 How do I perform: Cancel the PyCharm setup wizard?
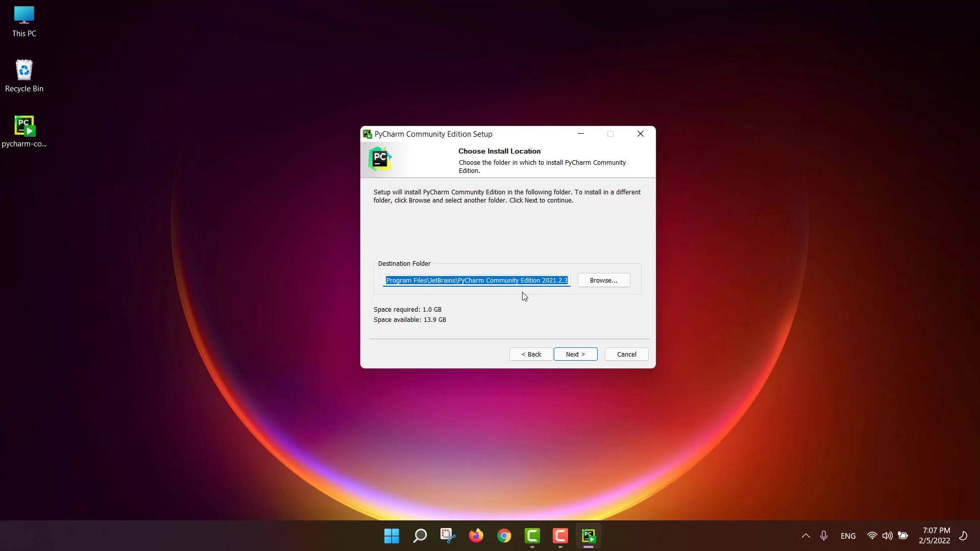[626, 354]
